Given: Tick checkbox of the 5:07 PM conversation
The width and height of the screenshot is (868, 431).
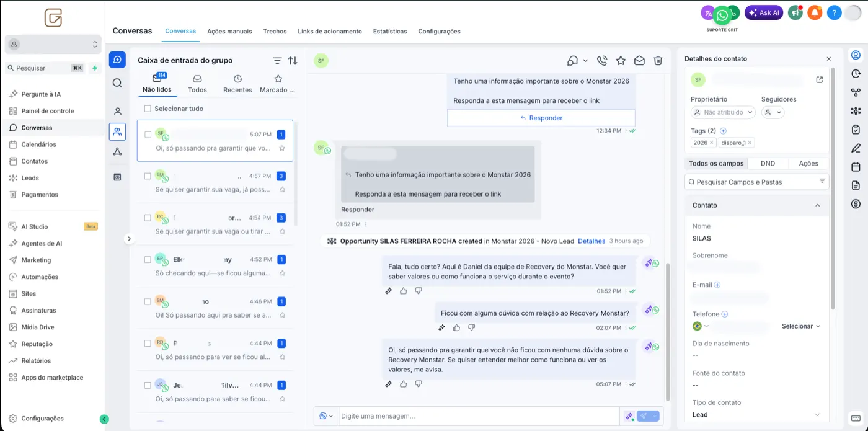Looking at the screenshot, I should pyautogui.click(x=148, y=135).
